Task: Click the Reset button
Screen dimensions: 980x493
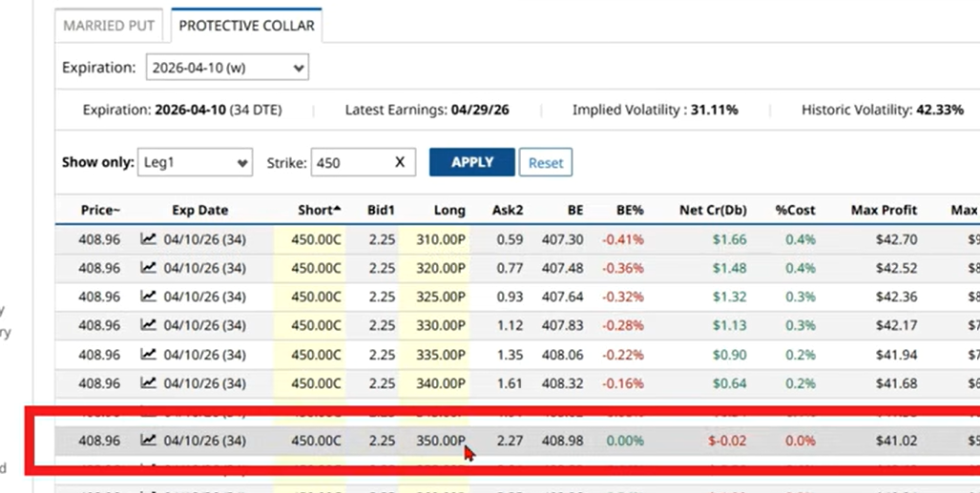Action: pyautogui.click(x=546, y=162)
